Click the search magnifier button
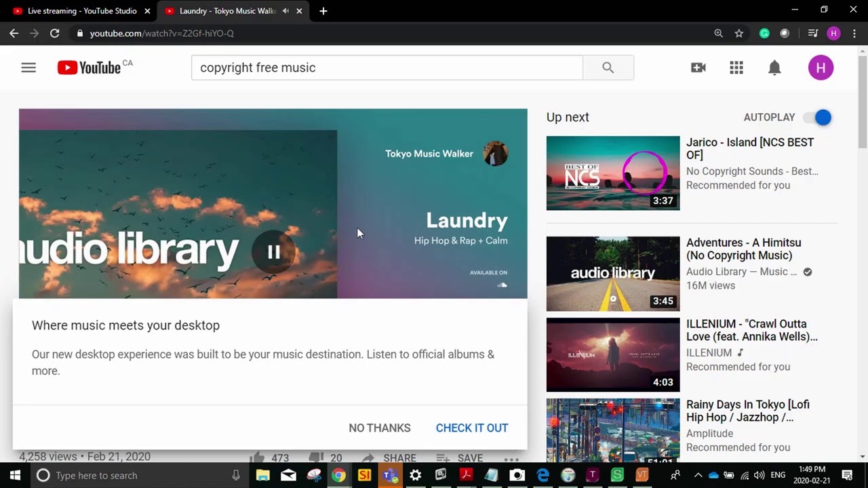Image resolution: width=868 pixels, height=488 pixels. click(608, 68)
